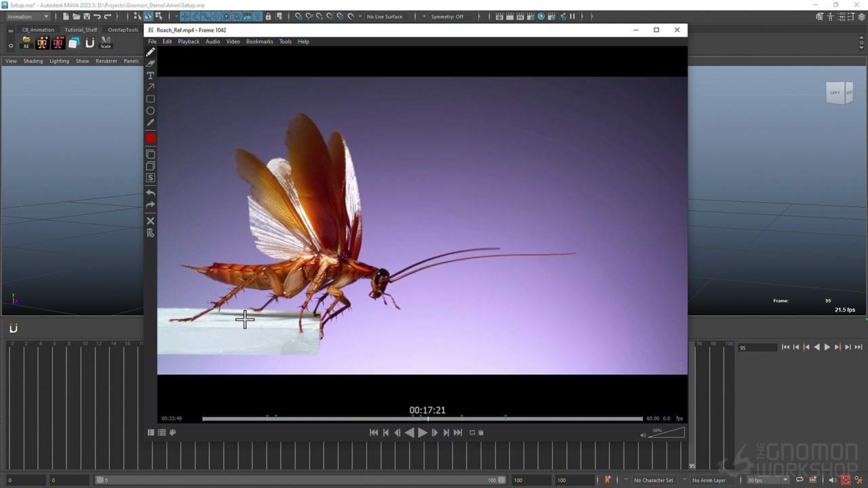
Task: Select the eraser tool
Action: pos(151,64)
